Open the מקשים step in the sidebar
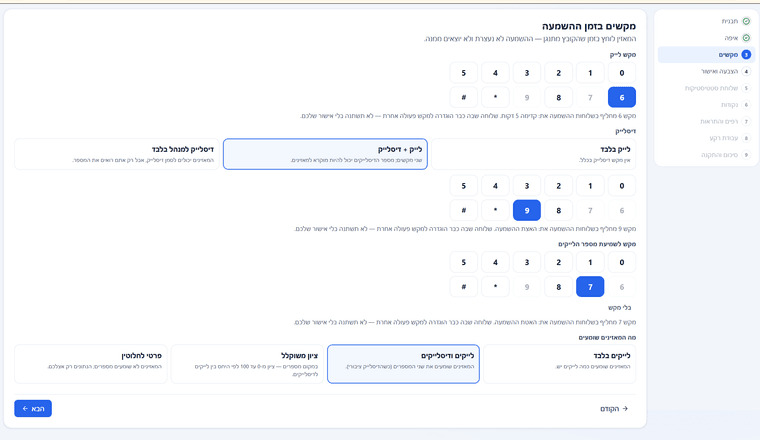The image size is (760, 440). point(706,55)
